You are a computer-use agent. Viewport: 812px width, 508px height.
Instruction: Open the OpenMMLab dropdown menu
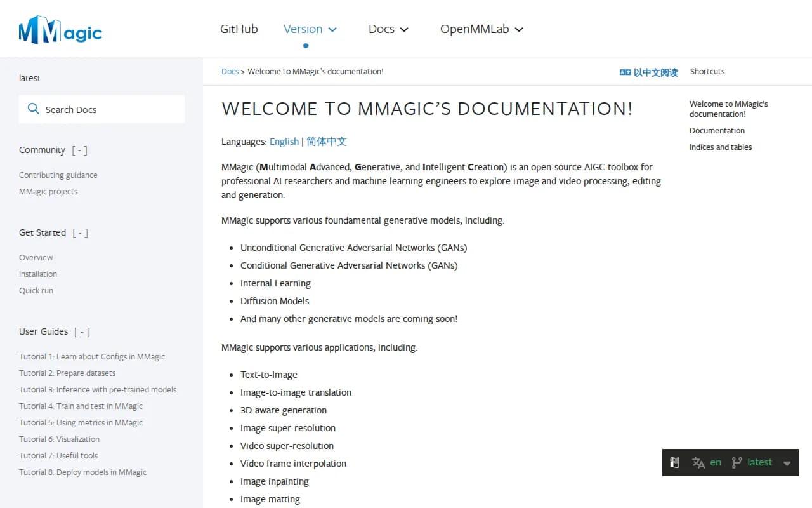[x=481, y=29]
